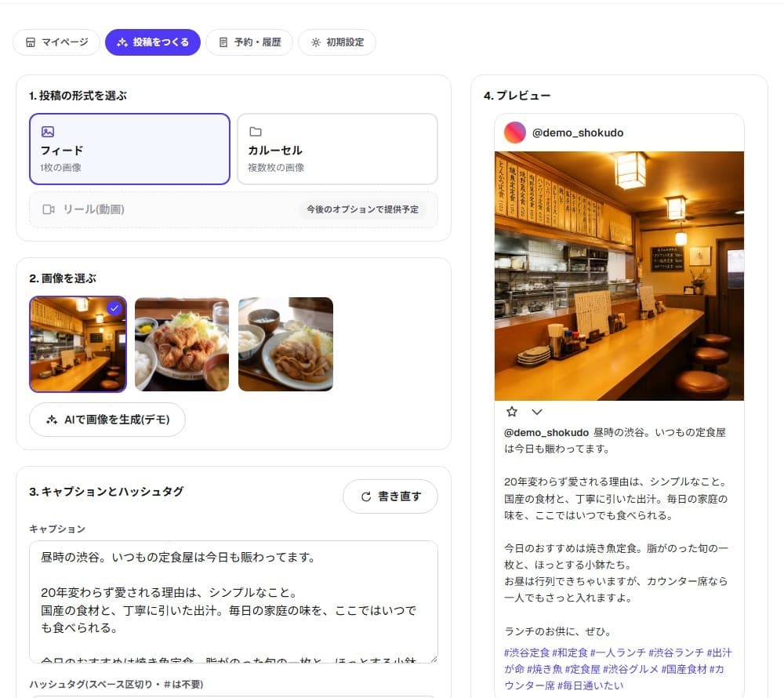The height and width of the screenshot is (698, 784).
Task: Open the マイページ tab
Action: 56,42
